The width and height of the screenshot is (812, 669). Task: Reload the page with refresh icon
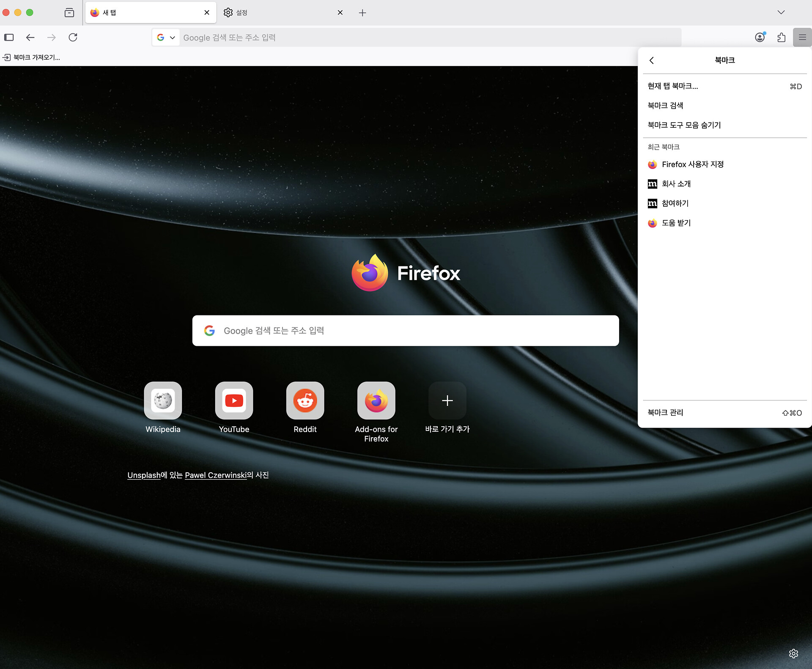73,37
